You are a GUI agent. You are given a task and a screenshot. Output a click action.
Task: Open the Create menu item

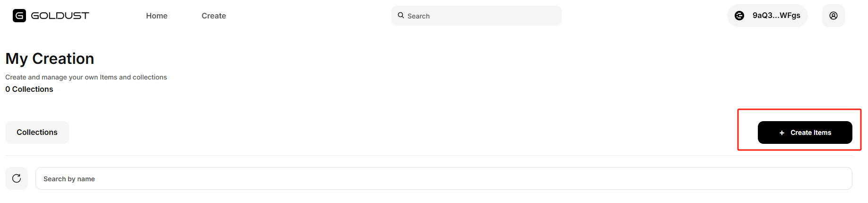tap(214, 16)
